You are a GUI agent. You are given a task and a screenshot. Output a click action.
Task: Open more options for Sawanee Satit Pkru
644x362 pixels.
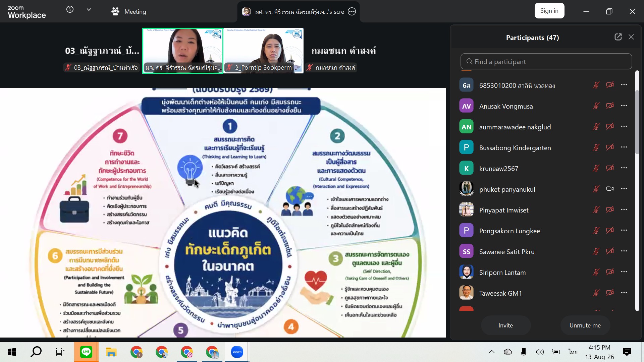pos(624,251)
